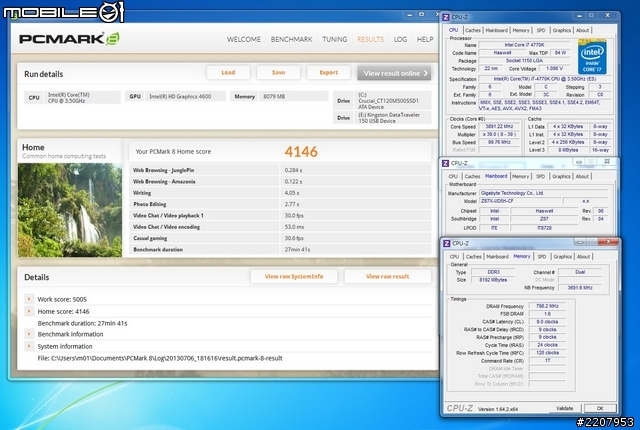Select About tab in Memory CPU-Z window

click(583, 257)
